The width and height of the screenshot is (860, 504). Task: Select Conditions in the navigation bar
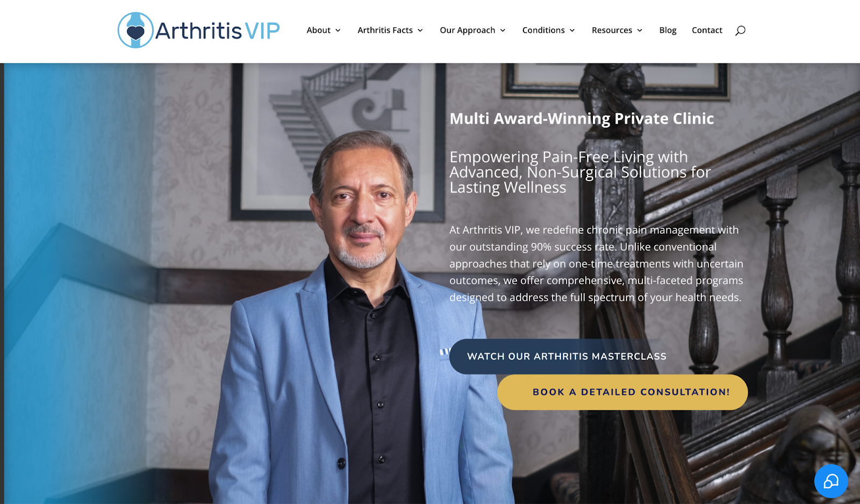click(543, 30)
